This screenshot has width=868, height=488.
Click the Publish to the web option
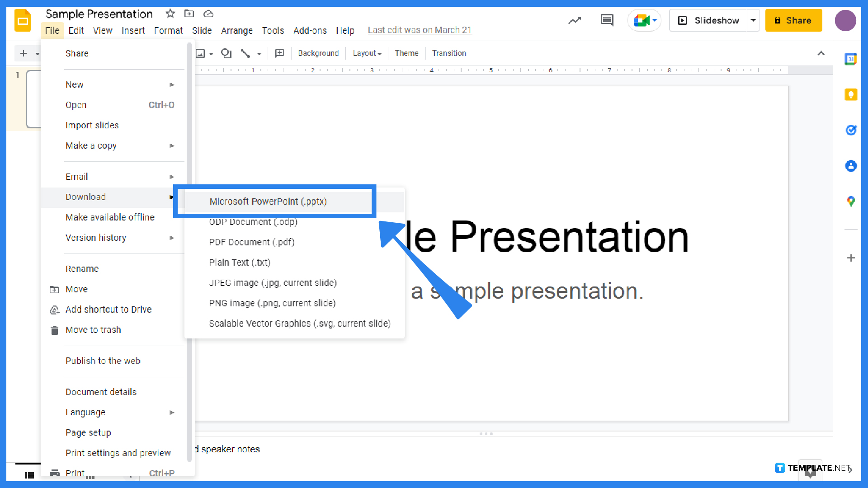103,361
